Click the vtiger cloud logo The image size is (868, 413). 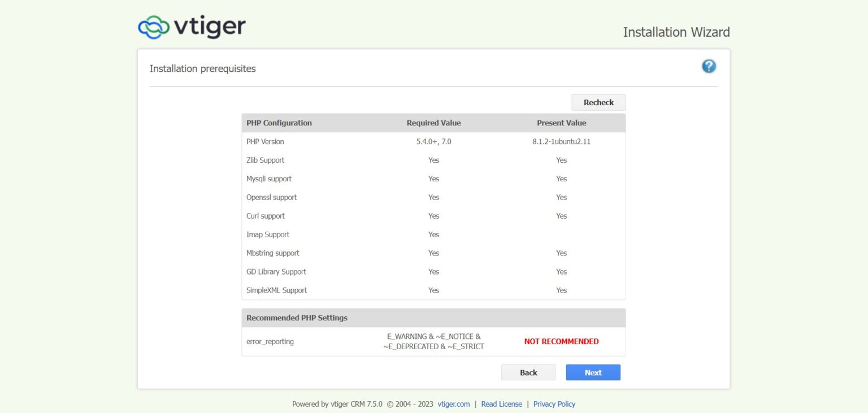pyautogui.click(x=192, y=27)
